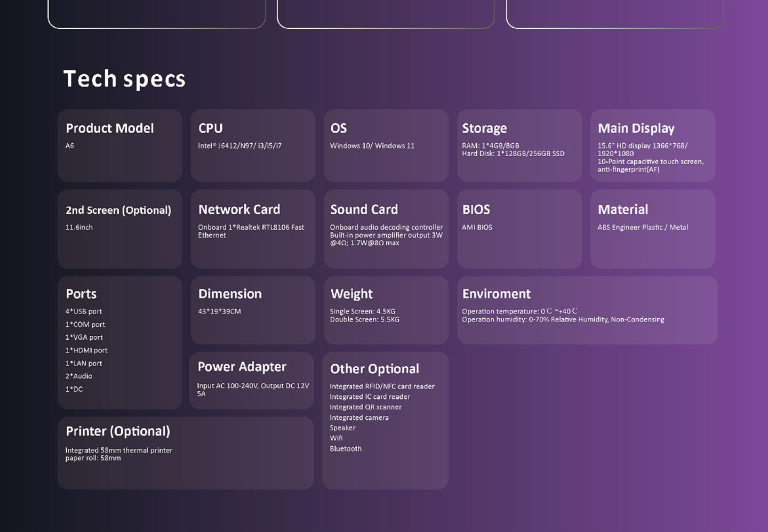Click the 2nd Screen (Optional) card

point(119,229)
